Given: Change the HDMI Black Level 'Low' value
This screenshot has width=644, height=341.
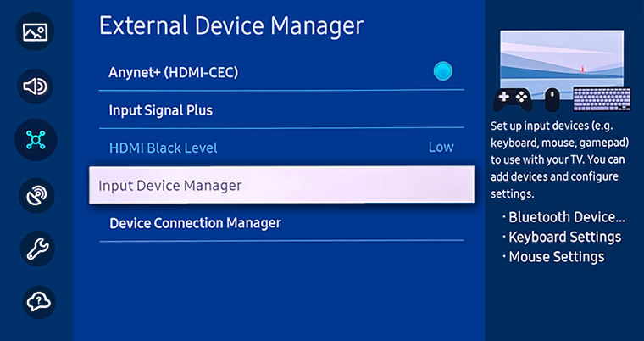Looking at the screenshot, I should (441, 148).
